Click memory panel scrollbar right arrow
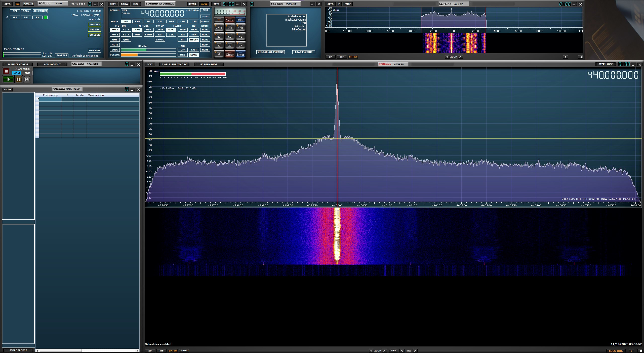Image resolution: width=644 pixels, height=353 pixels. click(137, 350)
